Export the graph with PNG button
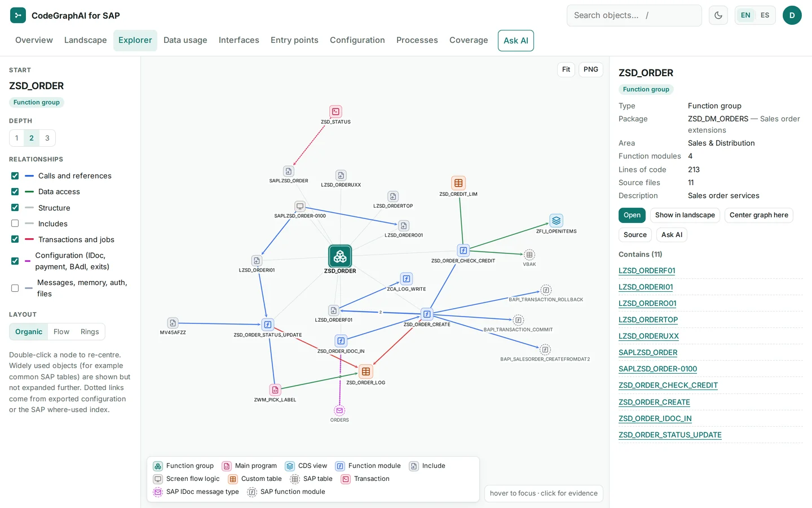The image size is (812, 508). 591,69
